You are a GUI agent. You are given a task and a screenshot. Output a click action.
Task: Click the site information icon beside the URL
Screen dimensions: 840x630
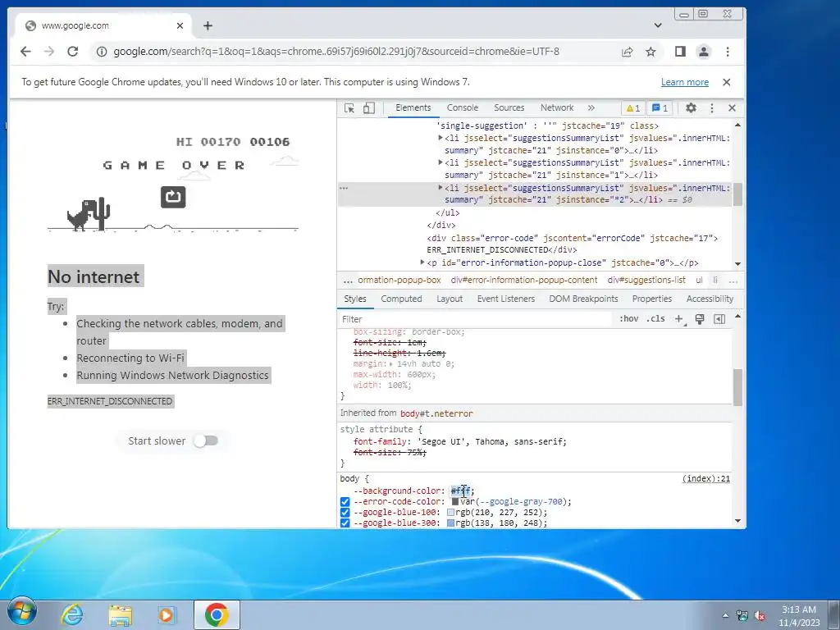(x=101, y=52)
